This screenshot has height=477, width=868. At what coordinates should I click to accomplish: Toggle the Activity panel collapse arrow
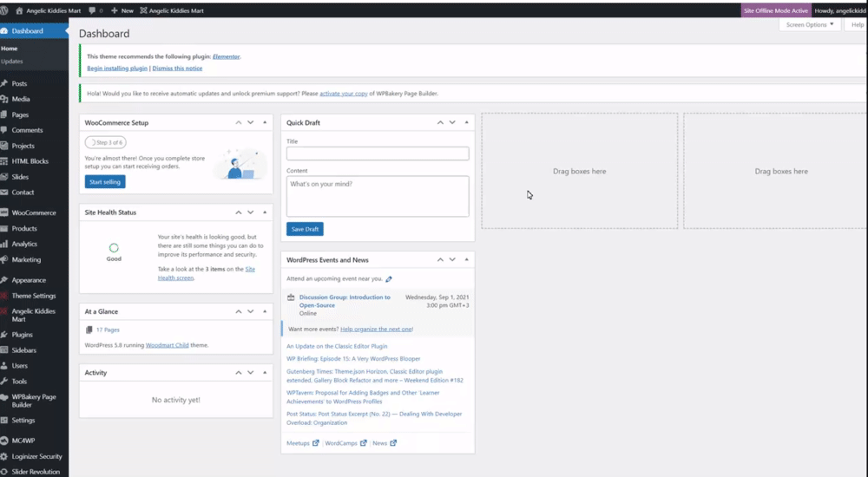point(265,372)
